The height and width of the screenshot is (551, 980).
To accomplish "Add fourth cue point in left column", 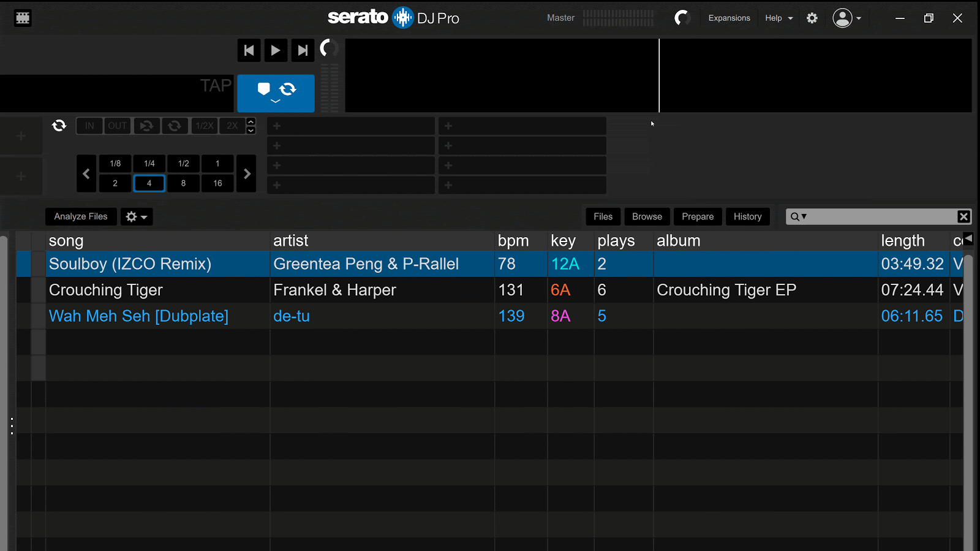I will 351,185.
